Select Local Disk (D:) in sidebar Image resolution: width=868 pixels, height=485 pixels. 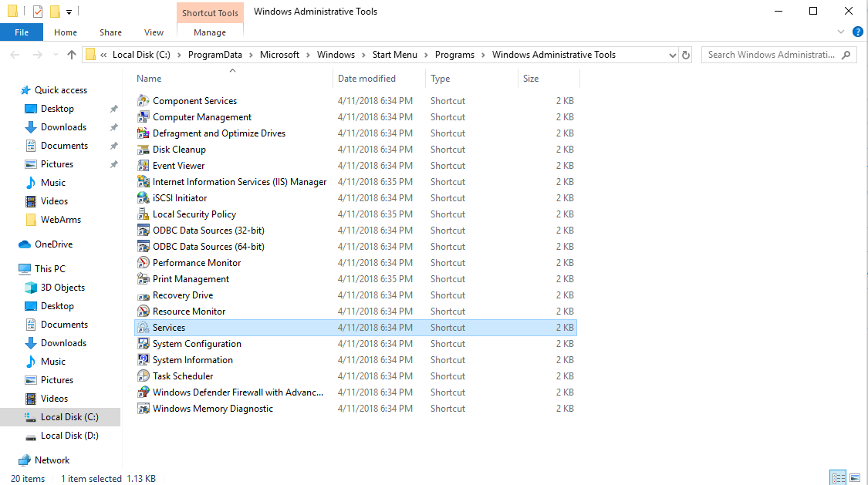coord(69,436)
